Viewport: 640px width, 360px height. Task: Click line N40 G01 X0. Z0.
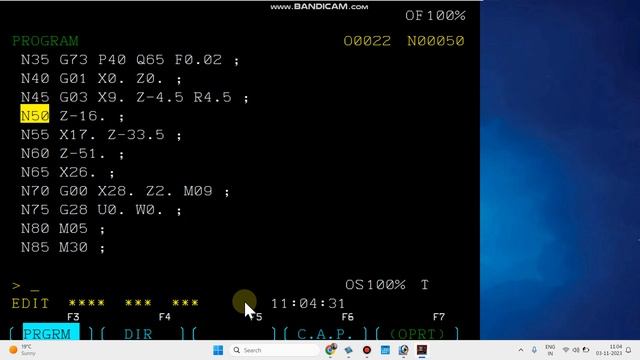click(101, 79)
